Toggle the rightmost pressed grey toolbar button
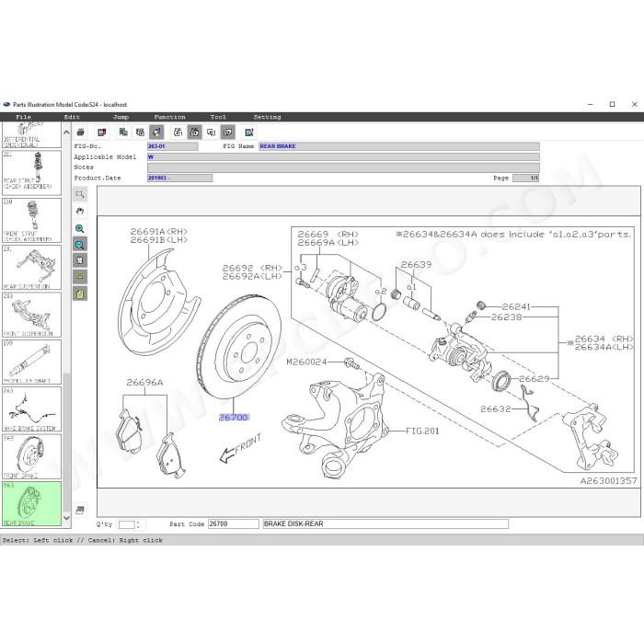Screen dimensions: 644x644 click(228, 132)
